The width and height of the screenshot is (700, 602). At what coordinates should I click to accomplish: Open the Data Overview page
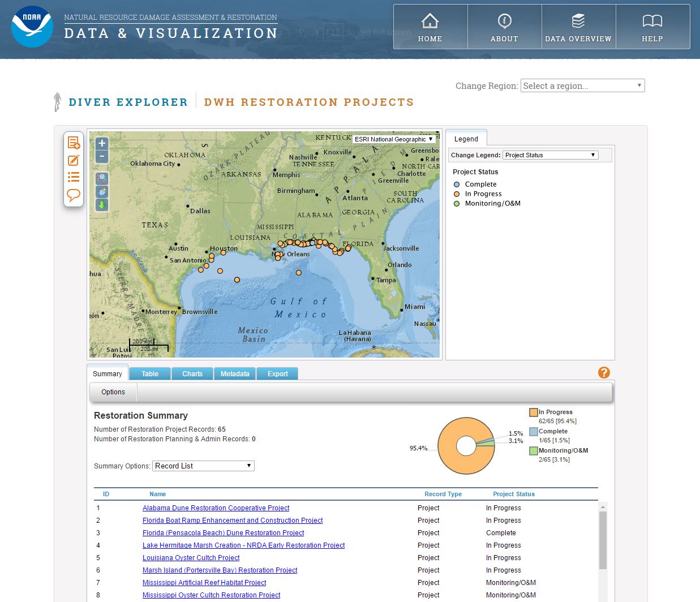pos(578,27)
